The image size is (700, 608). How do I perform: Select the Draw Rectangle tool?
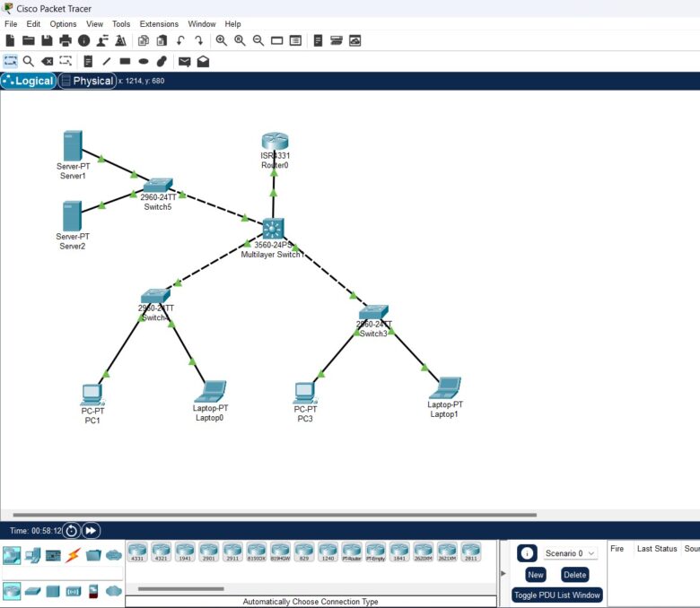(x=125, y=61)
